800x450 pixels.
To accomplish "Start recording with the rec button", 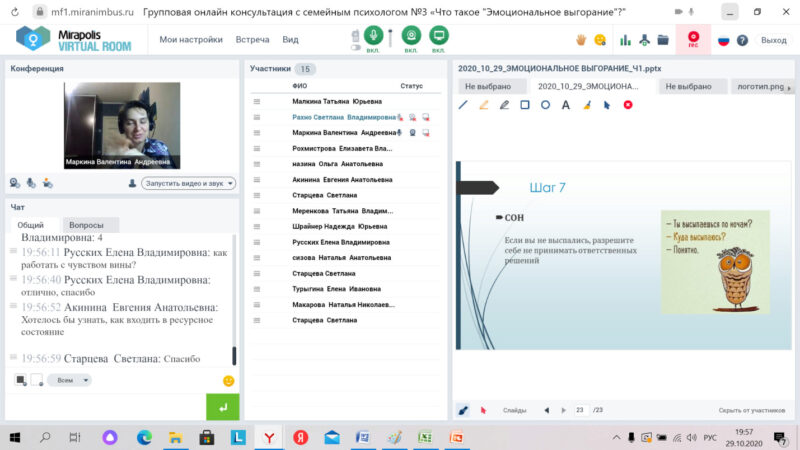I will coord(693,39).
